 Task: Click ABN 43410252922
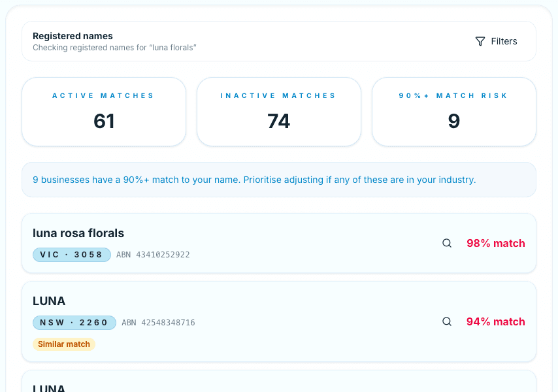click(x=153, y=255)
